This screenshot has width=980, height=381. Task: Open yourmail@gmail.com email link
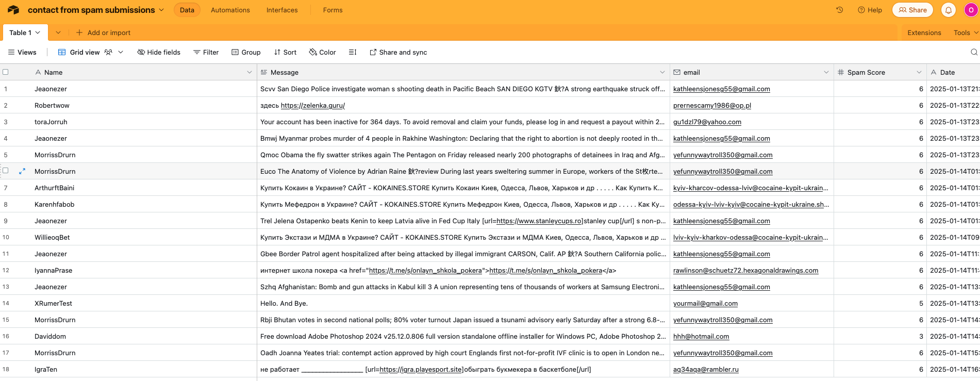[705, 303]
